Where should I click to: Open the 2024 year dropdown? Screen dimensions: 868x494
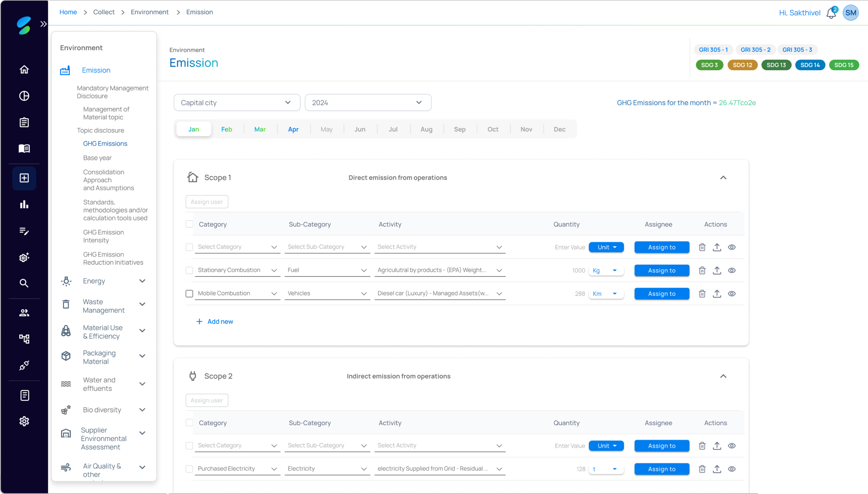click(x=368, y=103)
